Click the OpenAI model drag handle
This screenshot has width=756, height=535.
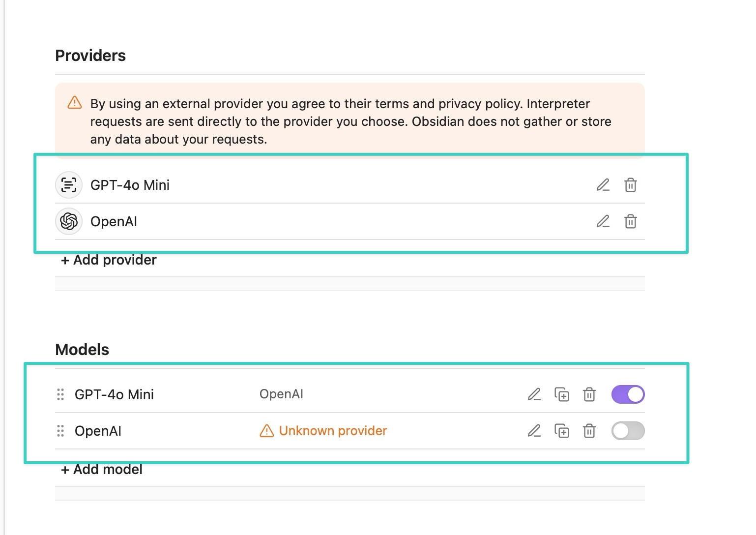tap(60, 431)
